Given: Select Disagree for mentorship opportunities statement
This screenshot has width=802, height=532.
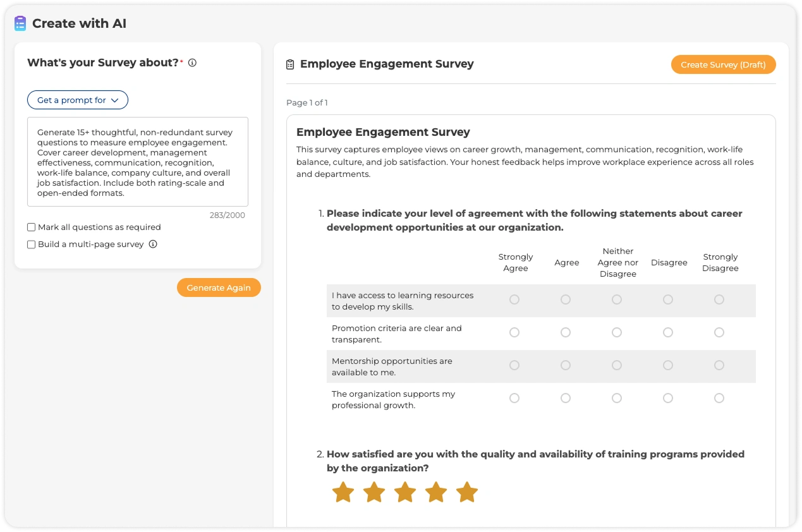Looking at the screenshot, I should (668, 365).
